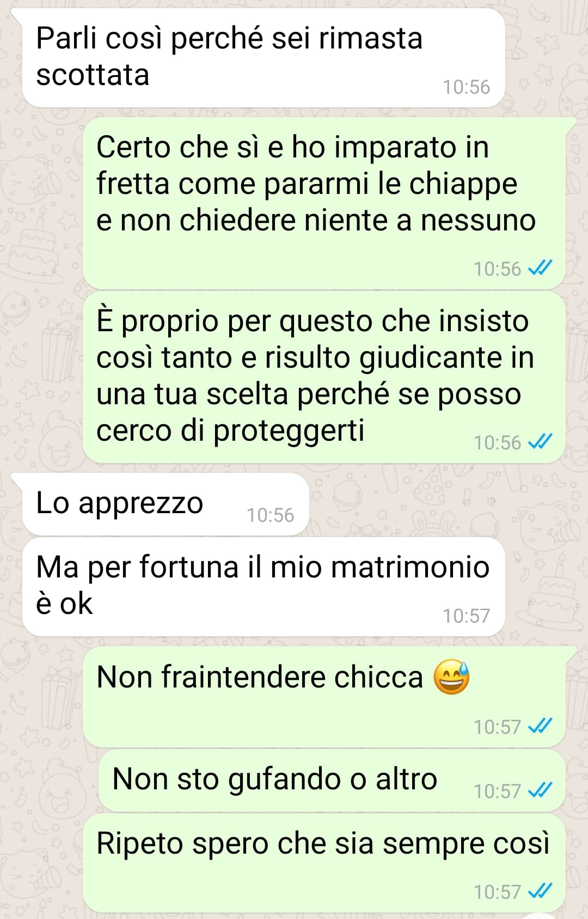Tap the 10:56 timestamp on the 'scottata' message
The image size is (588, 919).
466,87
